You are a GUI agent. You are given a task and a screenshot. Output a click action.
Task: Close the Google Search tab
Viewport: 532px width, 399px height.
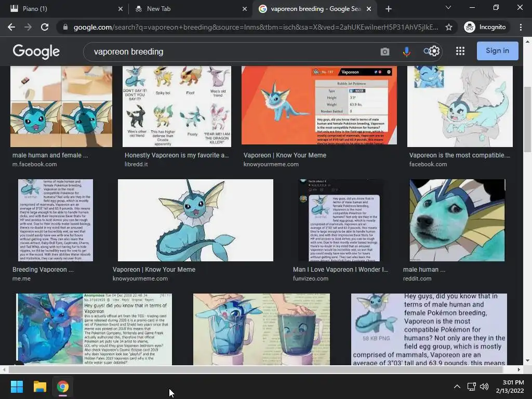(369, 9)
